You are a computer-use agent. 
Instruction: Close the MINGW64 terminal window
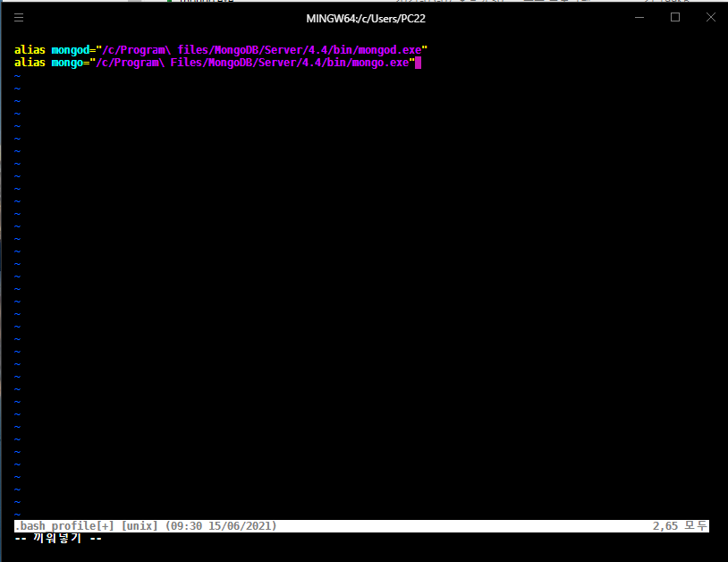(711, 18)
